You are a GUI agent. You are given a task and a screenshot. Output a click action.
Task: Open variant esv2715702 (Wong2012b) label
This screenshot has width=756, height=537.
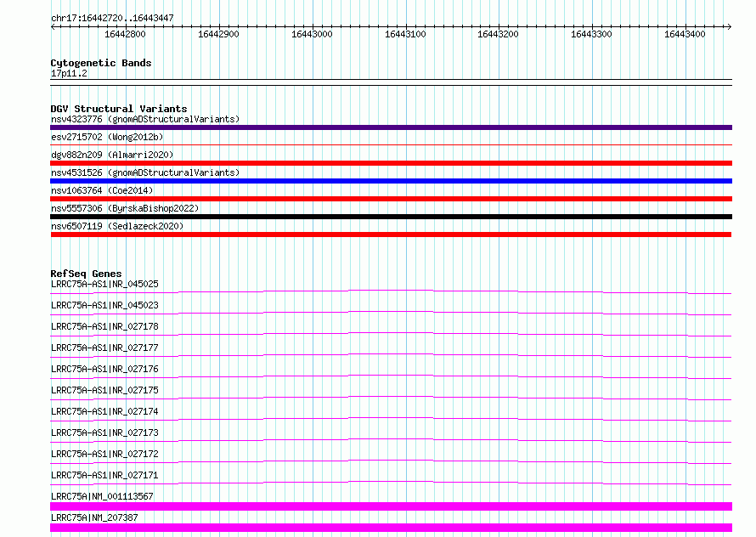coord(107,137)
